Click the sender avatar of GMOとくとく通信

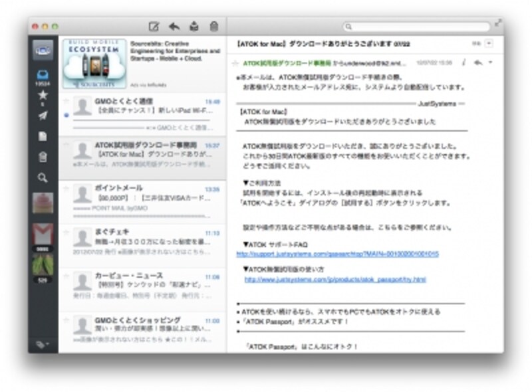pos(82,106)
